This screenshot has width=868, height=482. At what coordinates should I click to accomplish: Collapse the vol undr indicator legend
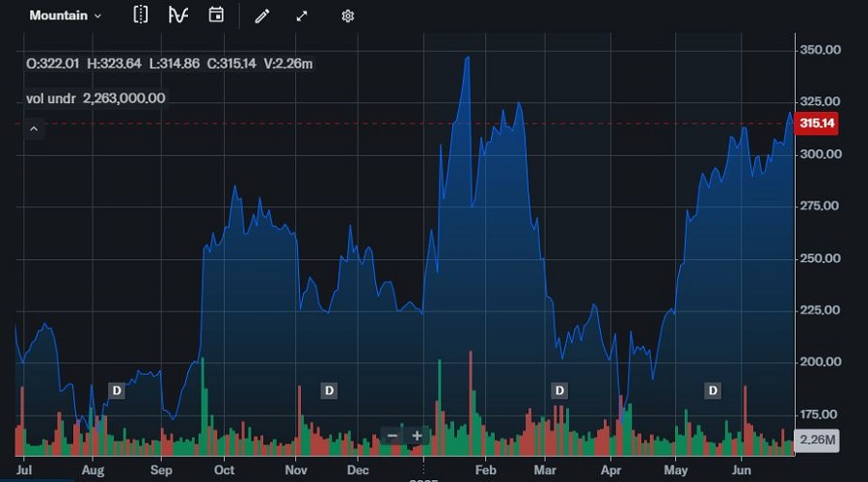point(34,129)
